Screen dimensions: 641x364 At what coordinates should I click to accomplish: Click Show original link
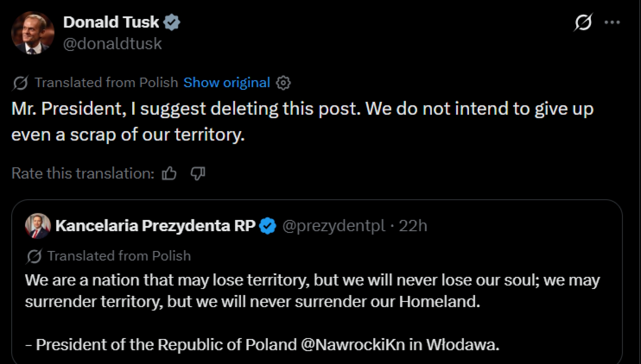click(227, 82)
